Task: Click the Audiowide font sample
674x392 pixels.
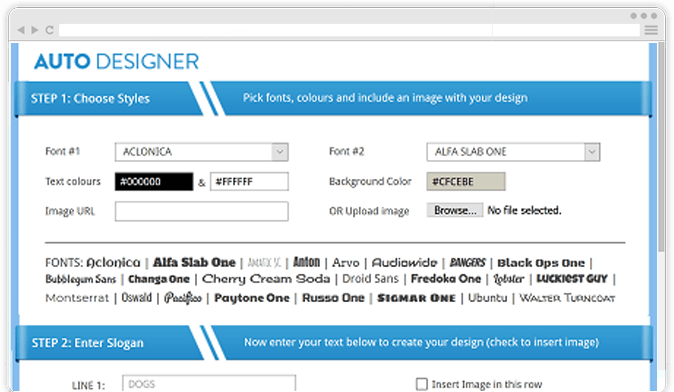Action: point(404,262)
